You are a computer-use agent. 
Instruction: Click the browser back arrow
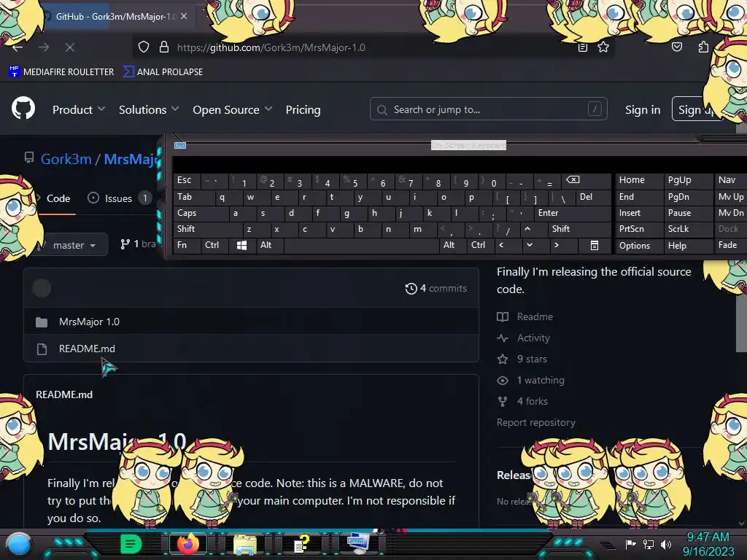pyautogui.click(x=18, y=47)
